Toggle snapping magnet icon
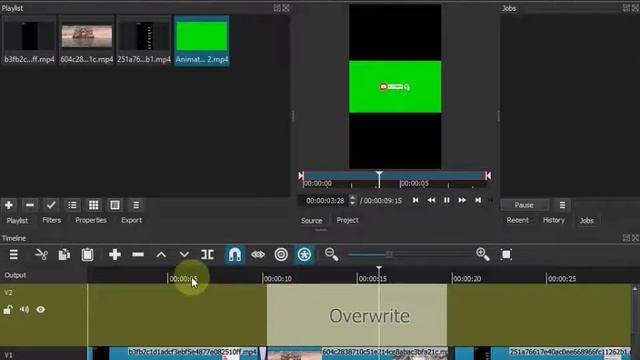The height and width of the screenshot is (360, 640). (x=235, y=255)
